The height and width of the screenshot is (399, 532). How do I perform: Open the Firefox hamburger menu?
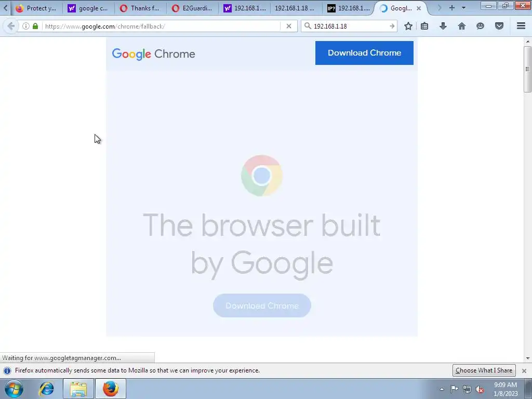point(521,26)
